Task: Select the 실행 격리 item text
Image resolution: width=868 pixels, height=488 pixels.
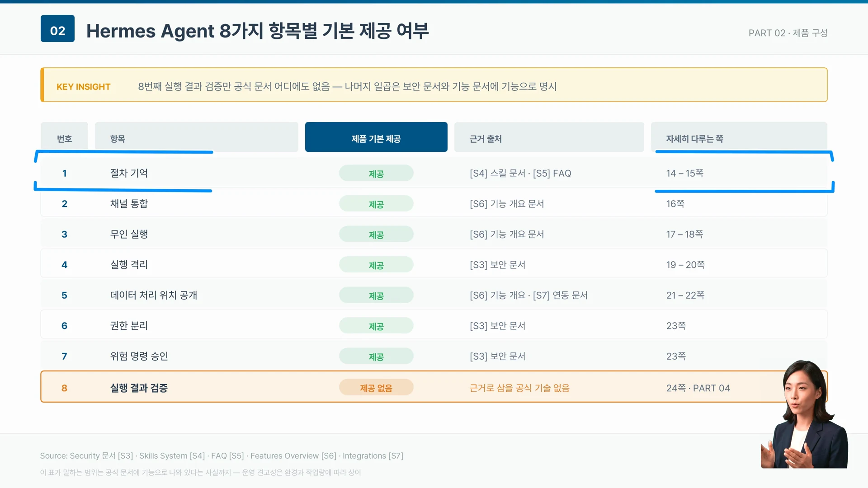Action: 129,265
